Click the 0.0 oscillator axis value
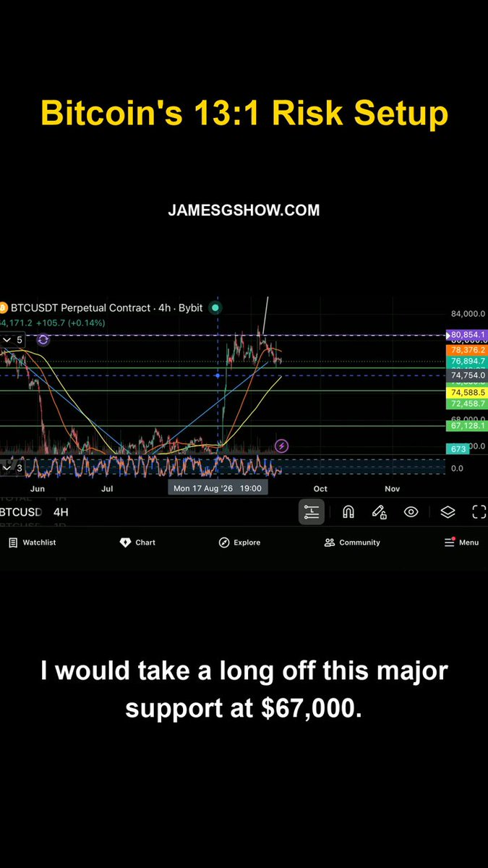The width and height of the screenshot is (488, 868). click(457, 468)
